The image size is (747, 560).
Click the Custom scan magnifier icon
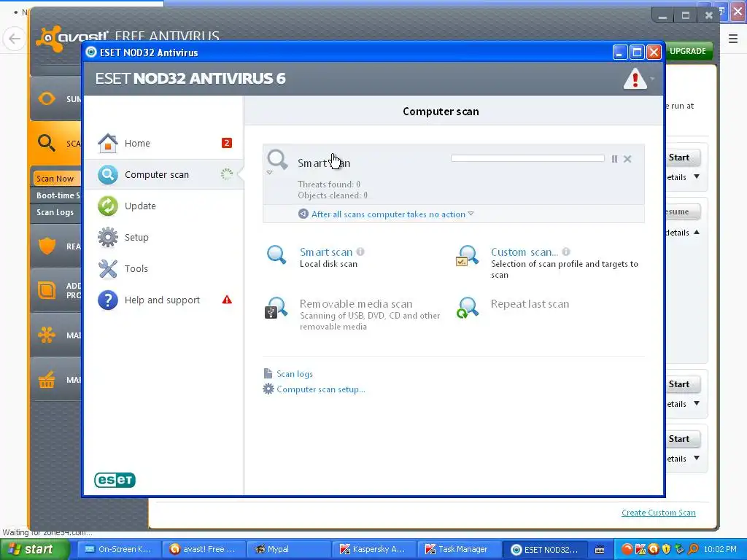pos(467,256)
